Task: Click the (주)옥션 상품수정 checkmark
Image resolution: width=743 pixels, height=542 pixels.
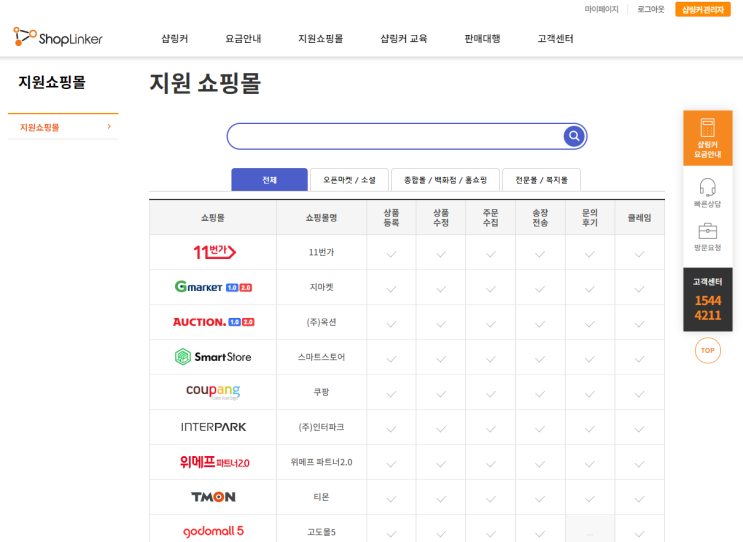Action: (x=441, y=324)
